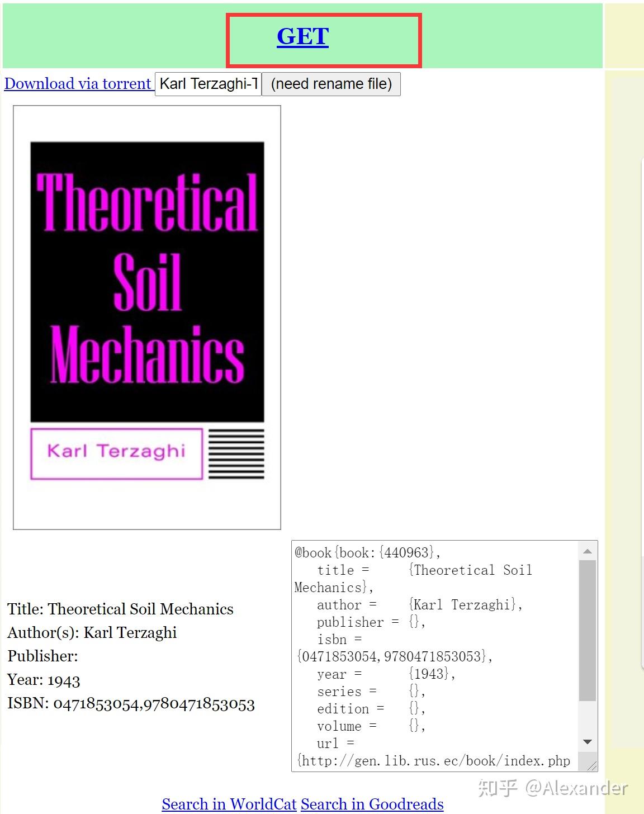The image size is (644, 814).
Task: Open the Download via torrent link
Action: point(78,84)
